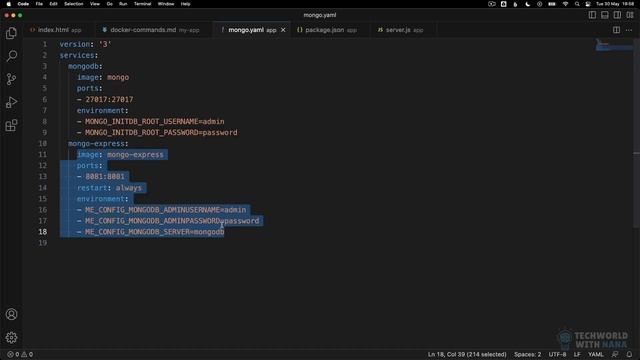The image size is (640, 360).
Task: Open the Help menu
Action: pyautogui.click(x=185, y=4)
